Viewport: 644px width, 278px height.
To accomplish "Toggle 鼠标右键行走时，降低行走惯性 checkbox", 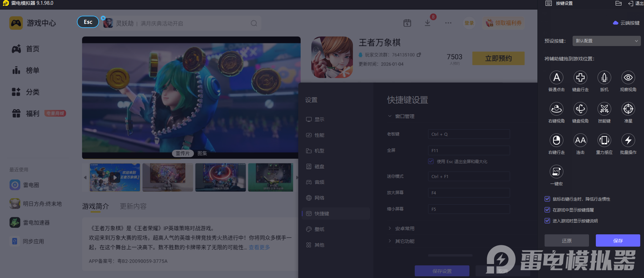I will point(547,199).
